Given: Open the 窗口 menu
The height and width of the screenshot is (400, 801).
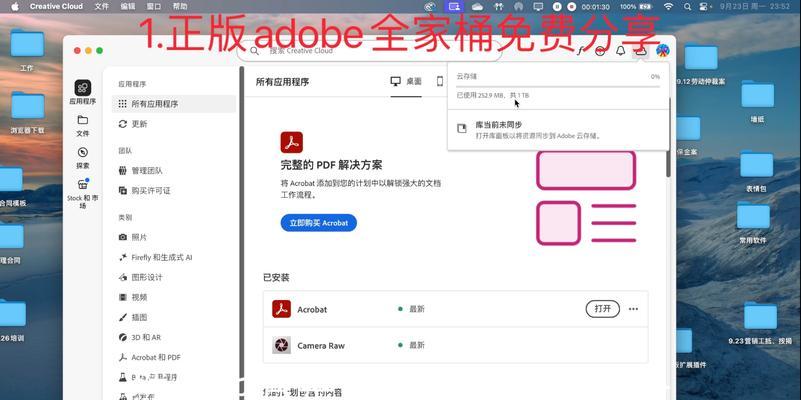Looking at the screenshot, I should [x=154, y=7].
